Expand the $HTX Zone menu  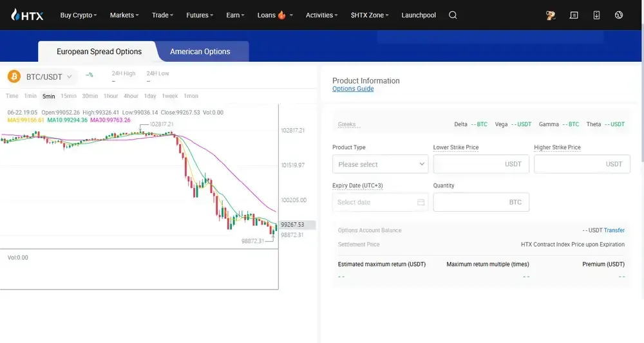369,15
